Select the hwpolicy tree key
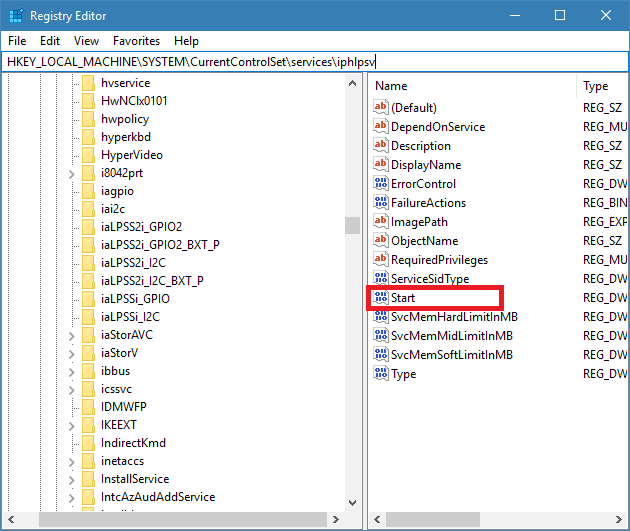Image resolution: width=630 pixels, height=531 pixels. pyautogui.click(x=125, y=119)
